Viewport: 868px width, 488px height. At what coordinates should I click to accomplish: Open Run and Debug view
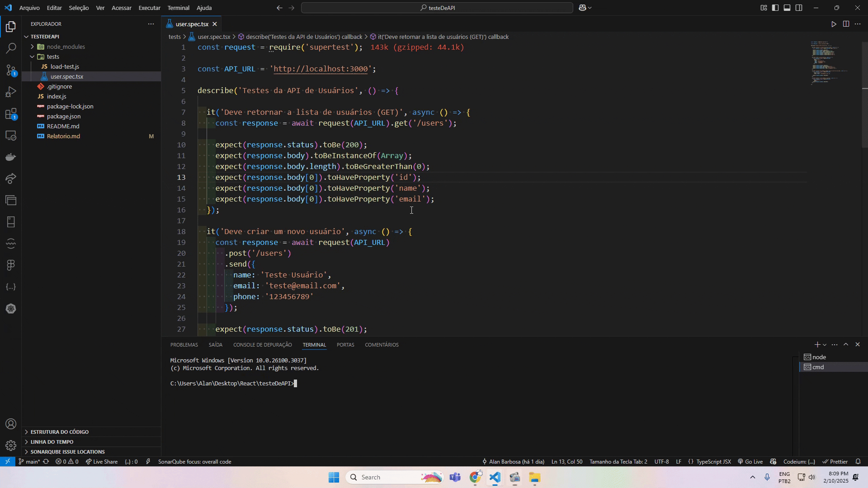point(11,92)
